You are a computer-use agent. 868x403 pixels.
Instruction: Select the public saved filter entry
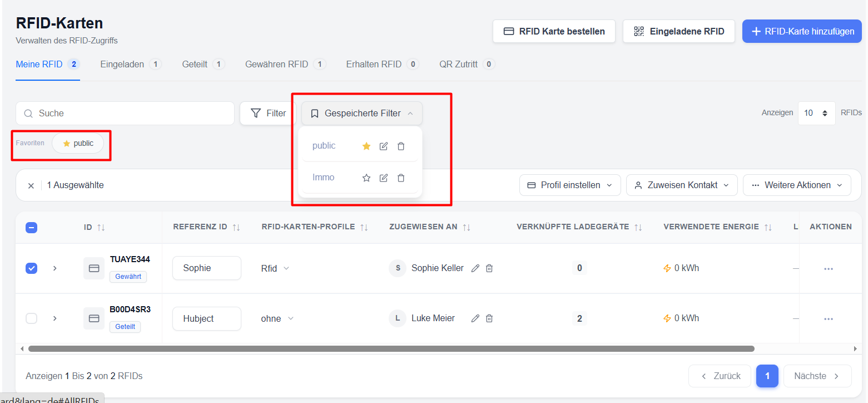[x=324, y=146]
